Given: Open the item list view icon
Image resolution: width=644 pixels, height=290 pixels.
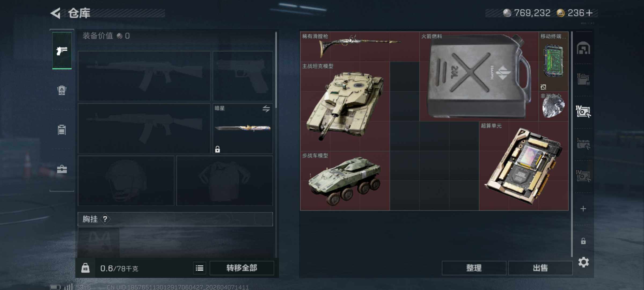Looking at the screenshot, I should (199, 268).
